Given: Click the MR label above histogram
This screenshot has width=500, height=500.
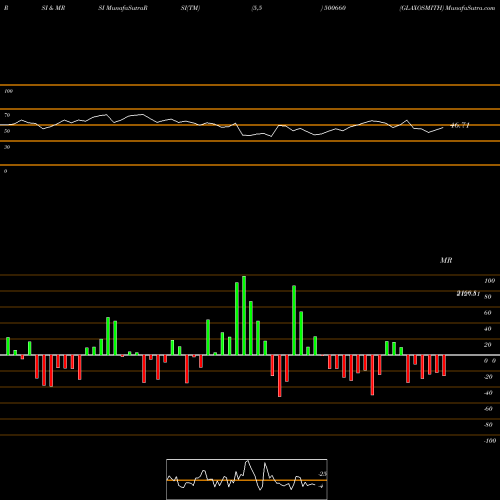Looking at the screenshot, I should coord(446,260).
